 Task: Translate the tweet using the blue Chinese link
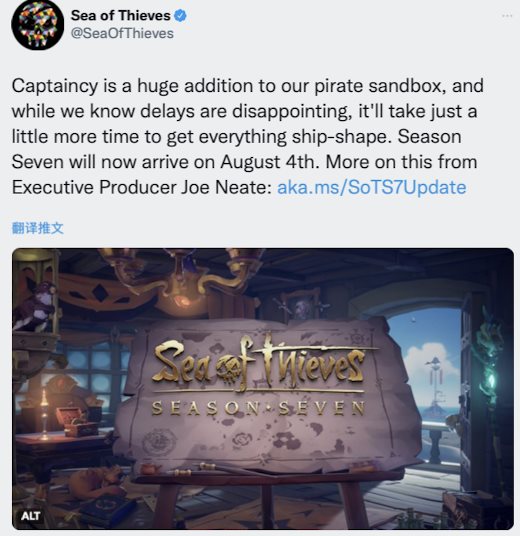[x=38, y=228]
